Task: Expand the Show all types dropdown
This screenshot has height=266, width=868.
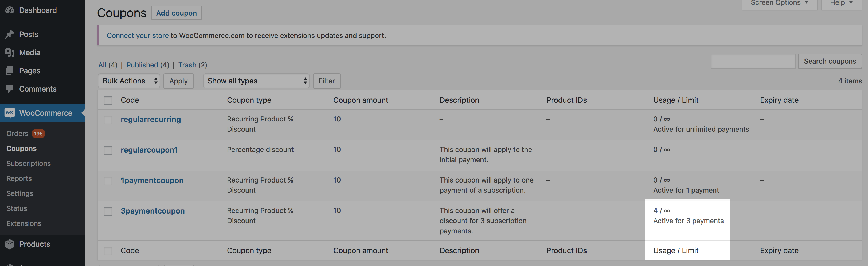Action: (x=256, y=81)
